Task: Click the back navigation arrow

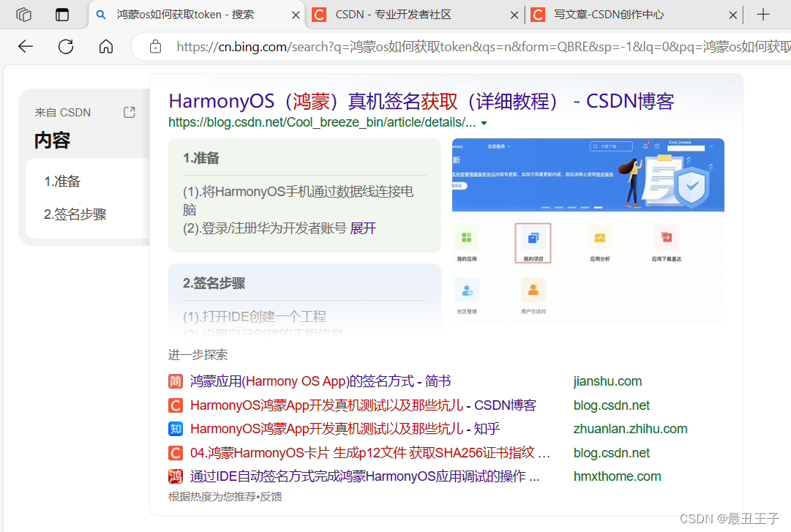Action: tap(25, 46)
